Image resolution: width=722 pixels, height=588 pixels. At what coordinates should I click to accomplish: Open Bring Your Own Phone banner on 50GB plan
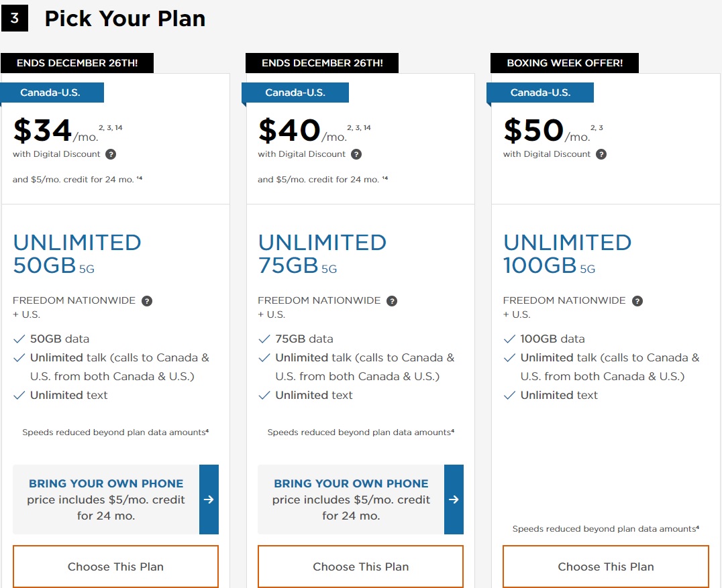click(x=106, y=499)
